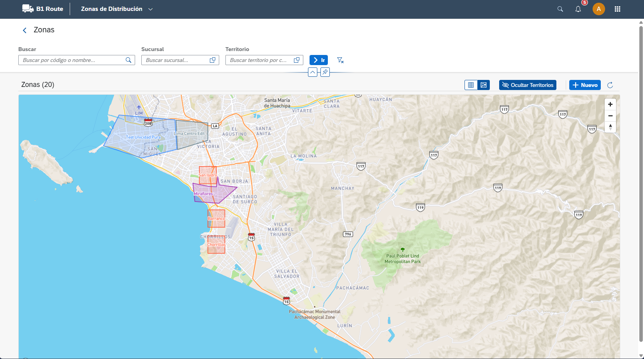644x359 pixels.
Task: Clear all filters with the filter-x icon
Action: pyautogui.click(x=340, y=60)
